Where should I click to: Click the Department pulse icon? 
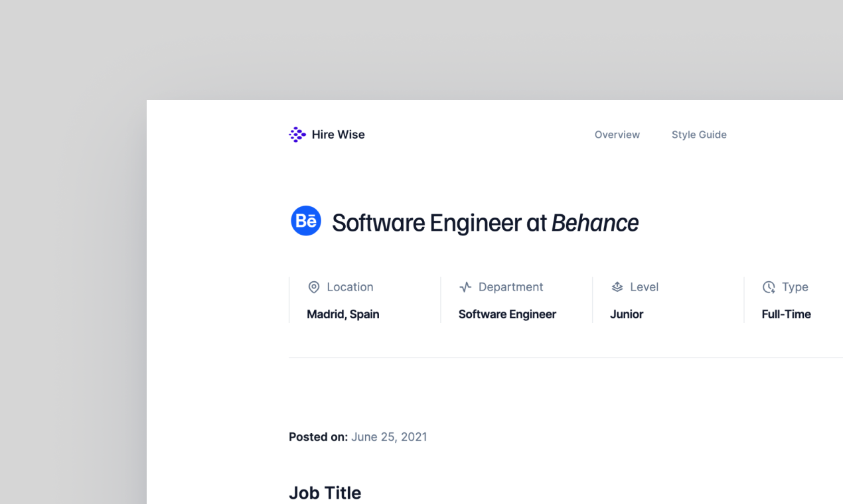point(465,287)
